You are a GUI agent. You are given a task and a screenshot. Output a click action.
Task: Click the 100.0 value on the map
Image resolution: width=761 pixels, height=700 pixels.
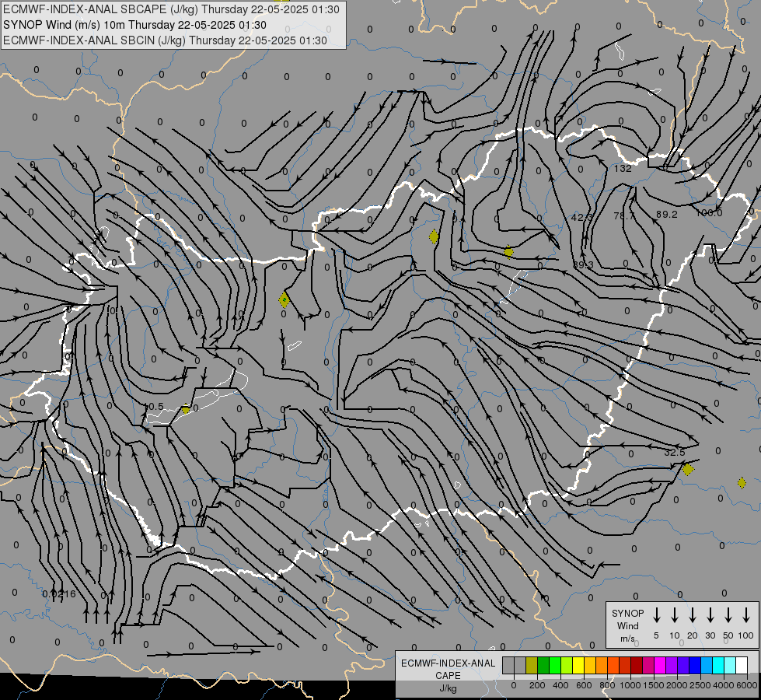[709, 213]
